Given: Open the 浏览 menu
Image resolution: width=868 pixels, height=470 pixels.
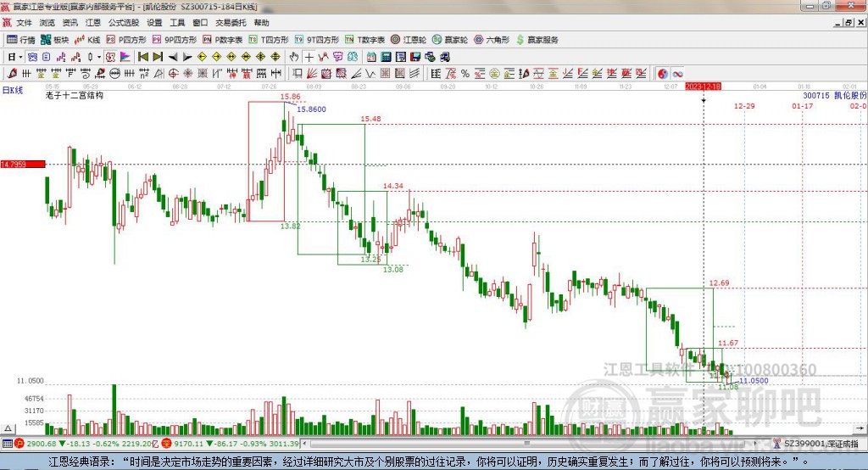Looking at the screenshot, I should point(47,23).
